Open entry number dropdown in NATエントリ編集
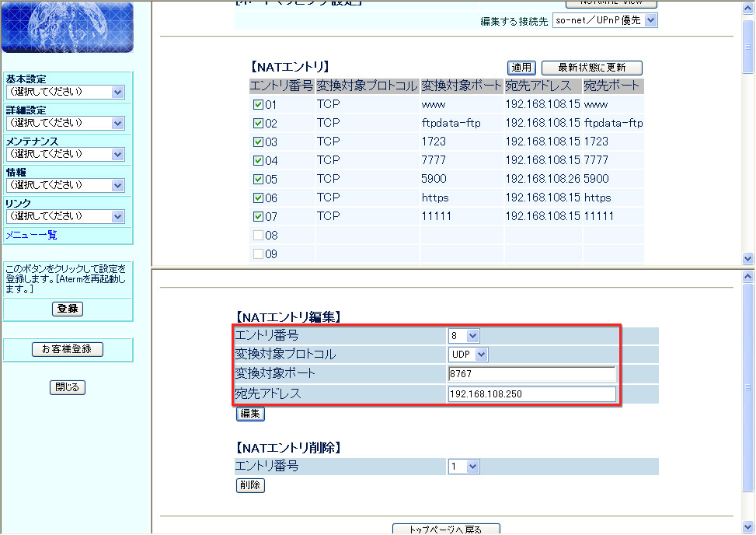Image resolution: width=756 pixels, height=535 pixels. 464,336
